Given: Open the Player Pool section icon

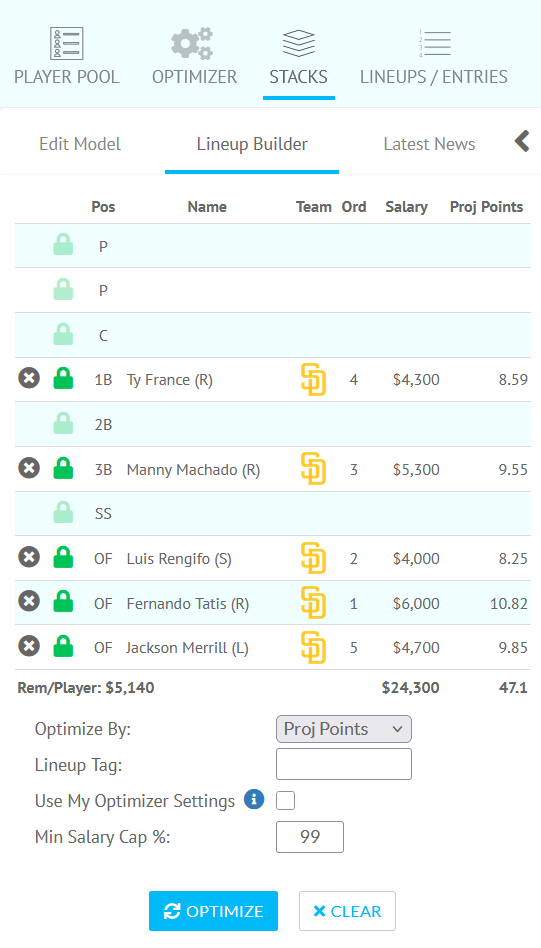Looking at the screenshot, I should (66, 44).
